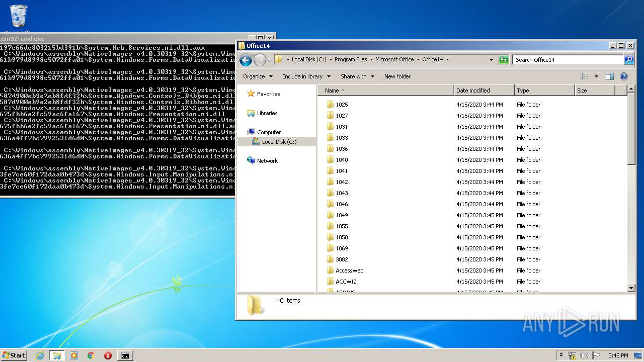Viewport: 644px width, 362px height.
Task: Select Local Disk (C:) in navigation pane
Action: (279, 142)
